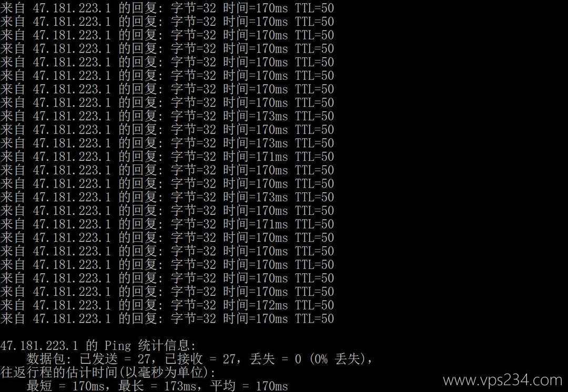Click the middle 173ms reply line
Screen dimensions: 568x392
[167, 143]
